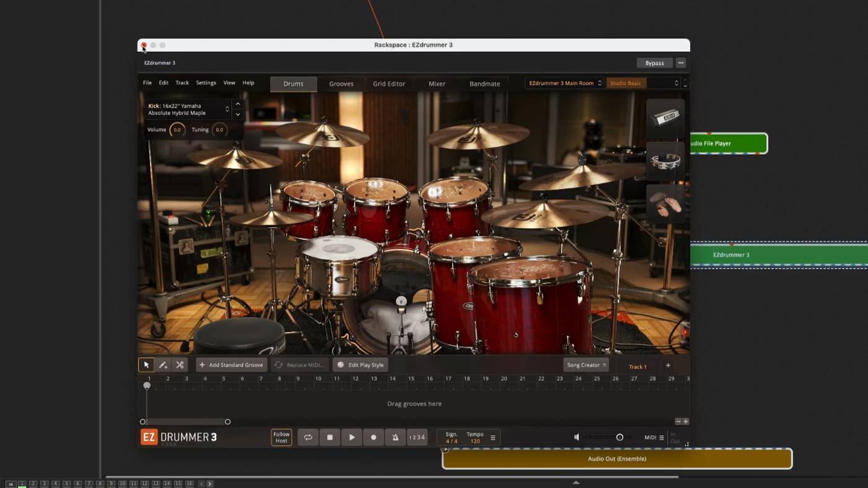The width and height of the screenshot is (868, 488).
Task: Mute the output via speaker icon
Action: click(x=577, y=437)
